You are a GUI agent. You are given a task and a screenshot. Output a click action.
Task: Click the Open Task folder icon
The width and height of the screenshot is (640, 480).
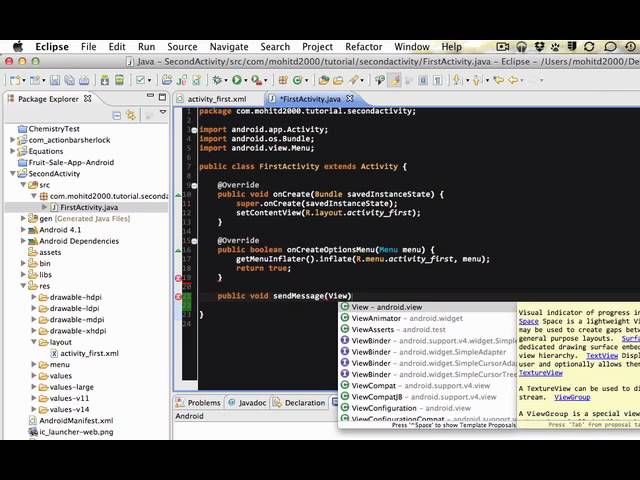point(338,80)
